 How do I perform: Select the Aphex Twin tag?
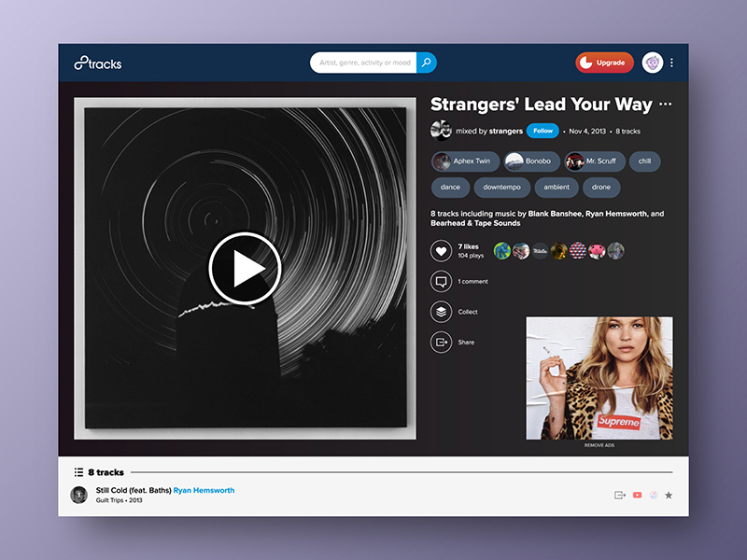coord(465,161)
